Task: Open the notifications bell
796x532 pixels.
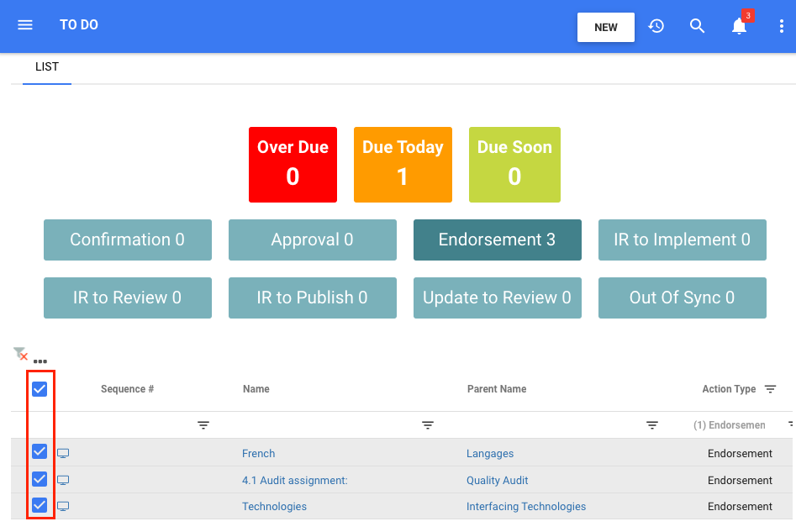Action: (x=739, y=26)
